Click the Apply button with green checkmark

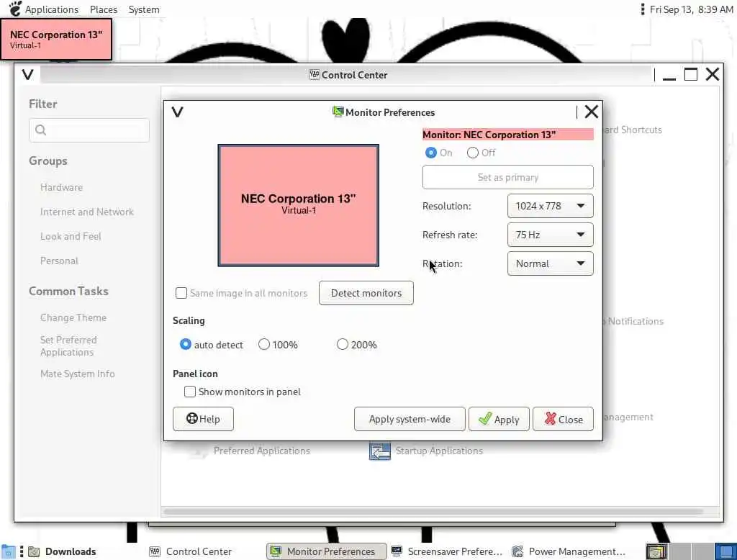click(x=499, y=419)
